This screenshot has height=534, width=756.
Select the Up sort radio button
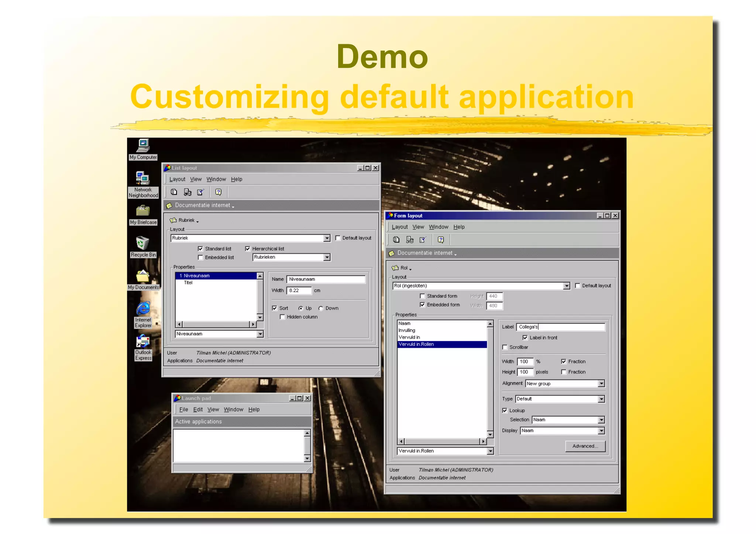click(301, 309)
